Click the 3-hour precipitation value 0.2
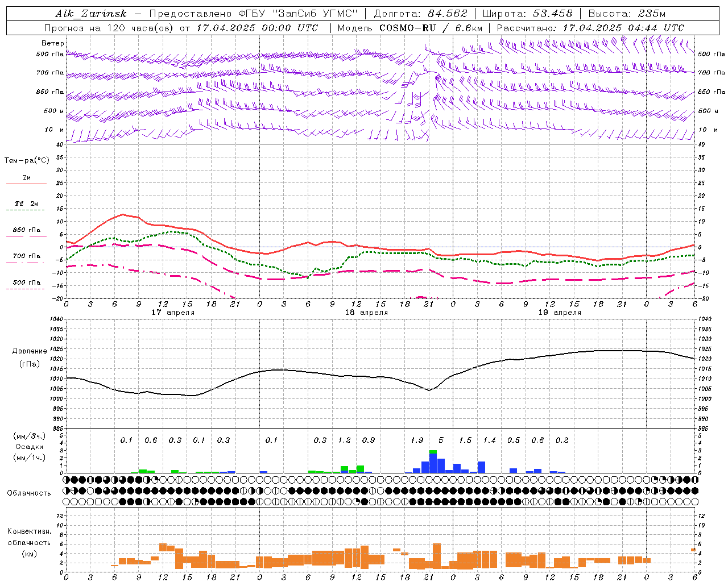 click(x=562, y=440)
